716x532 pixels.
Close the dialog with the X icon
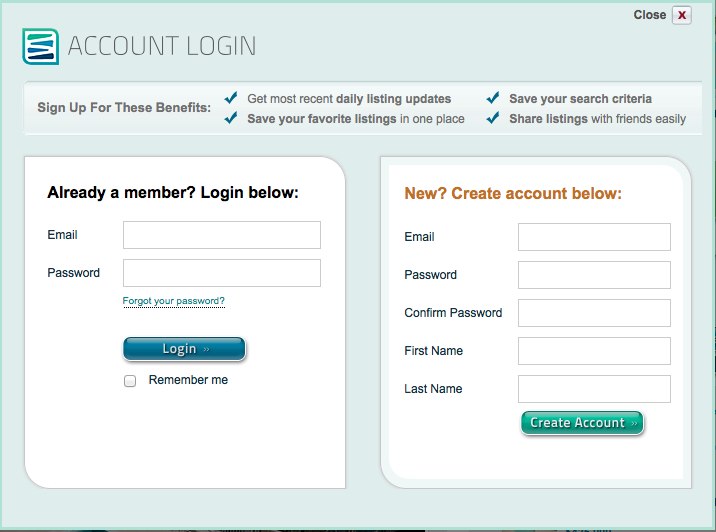click(682, 15)
